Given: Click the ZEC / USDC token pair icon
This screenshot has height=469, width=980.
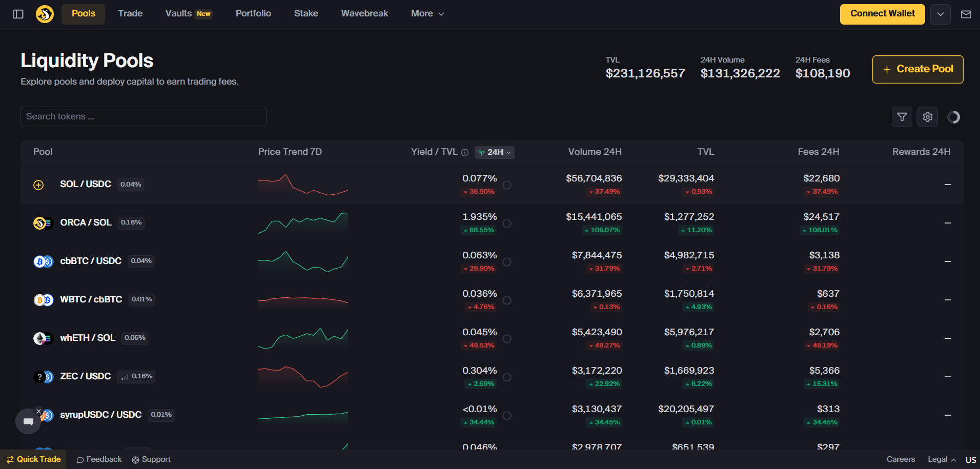Looking at the screenshot, I should coord(44,377).
